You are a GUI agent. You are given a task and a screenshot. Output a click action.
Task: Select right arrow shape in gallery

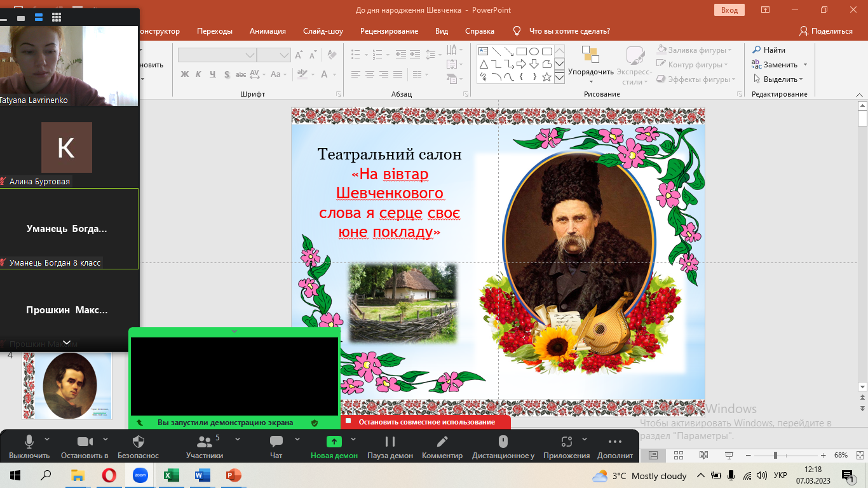521,64
